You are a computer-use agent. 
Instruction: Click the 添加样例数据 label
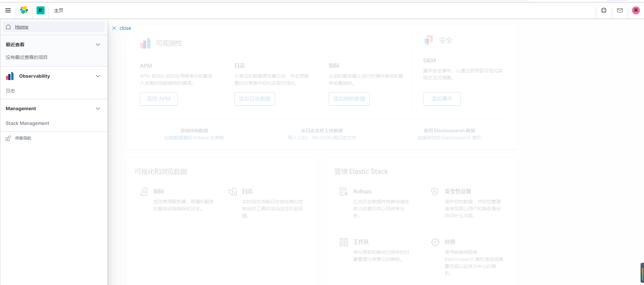[194, 131]
